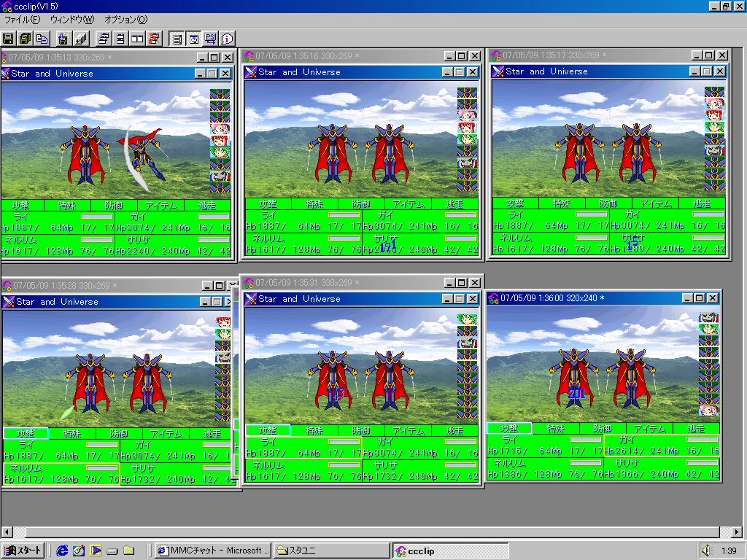Image resolution: width=747 pixels, height=560 pixels.
Task: Click highlighted 攻撃 in the 1:35:28 capture
Action: [26, 433]
